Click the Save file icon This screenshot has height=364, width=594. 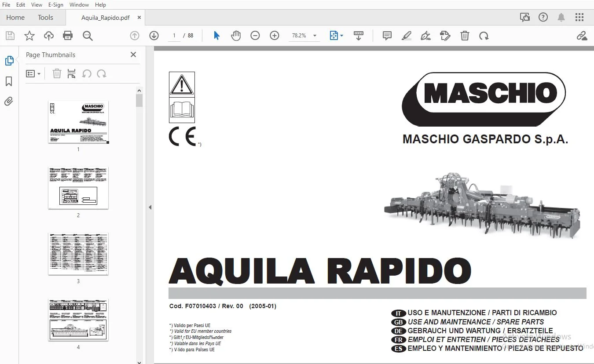10,36
